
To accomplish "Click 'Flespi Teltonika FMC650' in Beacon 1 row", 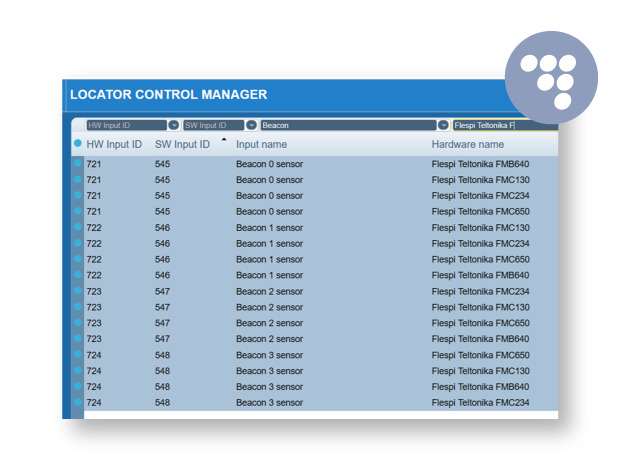I will coord(481,259).
